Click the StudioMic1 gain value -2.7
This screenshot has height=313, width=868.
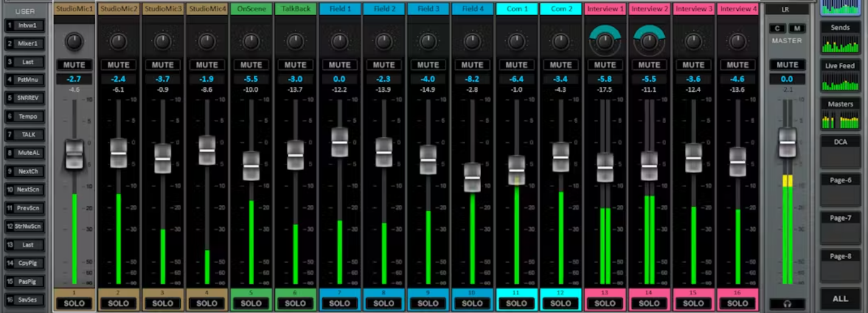[74, 79]
